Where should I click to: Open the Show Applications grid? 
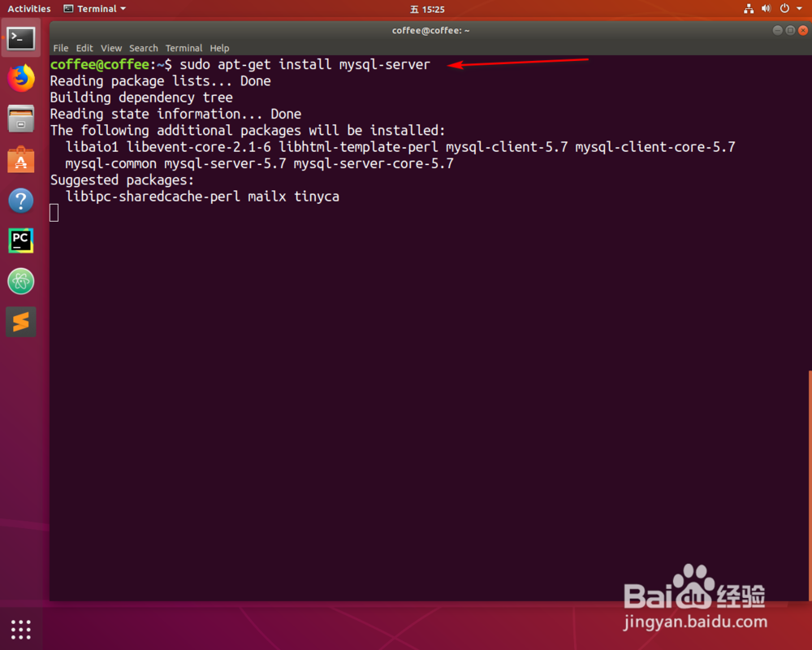20,629
